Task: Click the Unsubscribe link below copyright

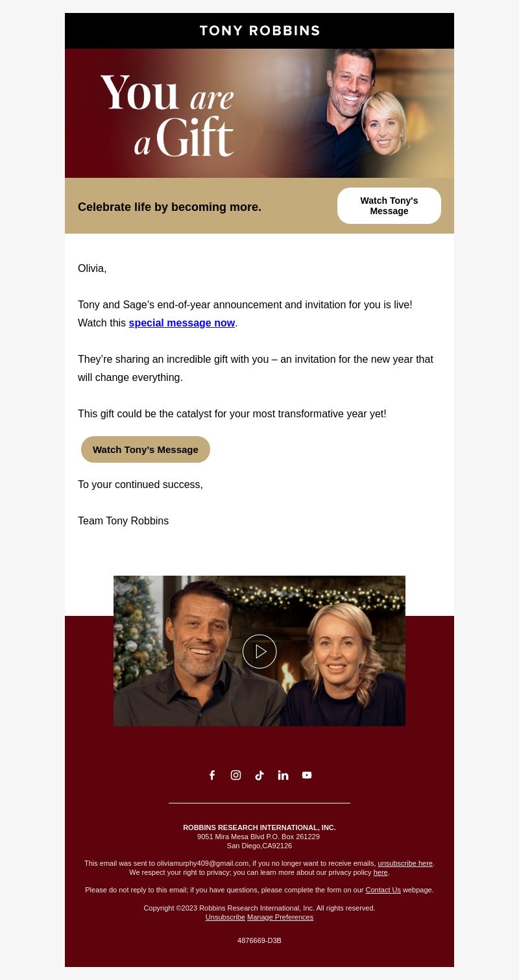Action: 225,917
